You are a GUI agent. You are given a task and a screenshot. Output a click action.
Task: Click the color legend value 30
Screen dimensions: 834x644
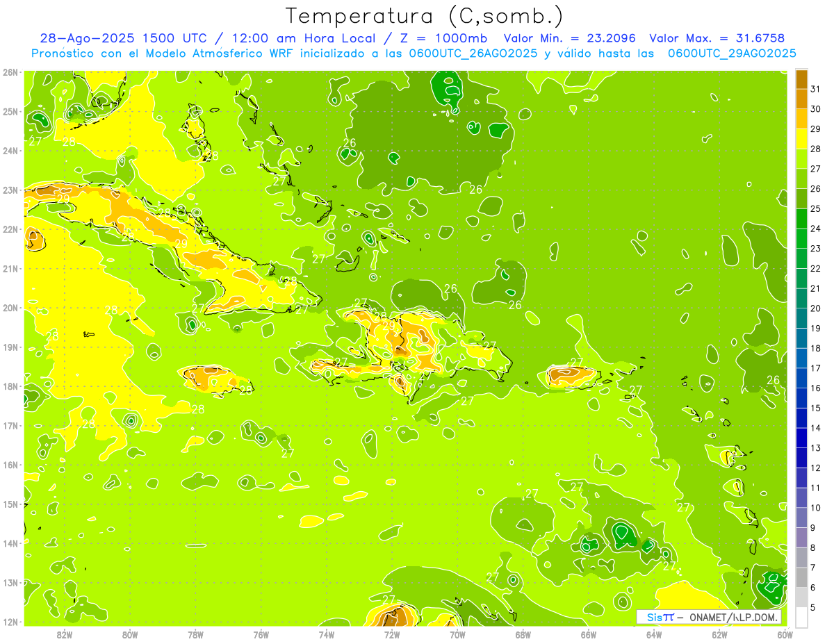click(815, 109)
